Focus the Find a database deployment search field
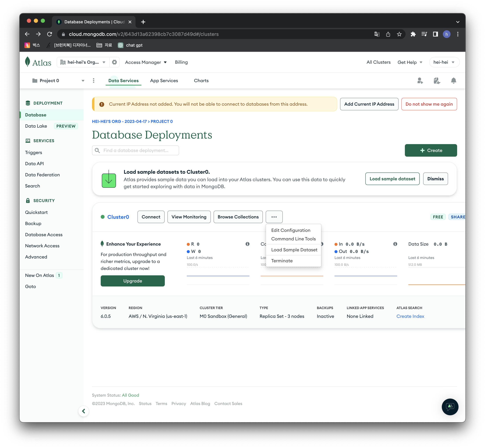Screen dimensions: 485x448 pos(135,150)
